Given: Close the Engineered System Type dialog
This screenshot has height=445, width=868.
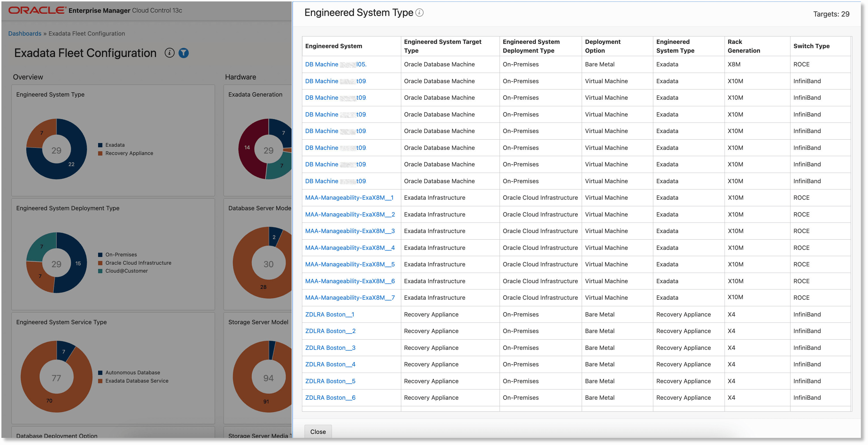Looking at the screenshot, I should [318, 432].
